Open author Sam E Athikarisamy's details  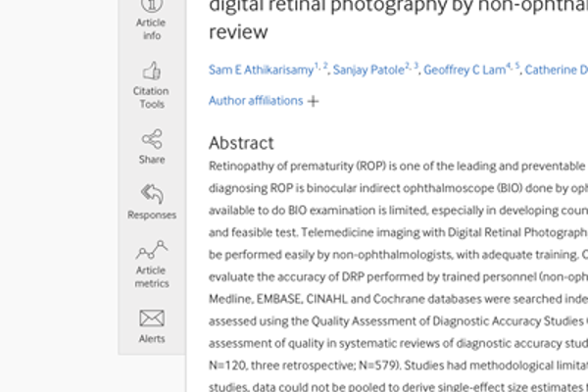[x=261, y=70]
